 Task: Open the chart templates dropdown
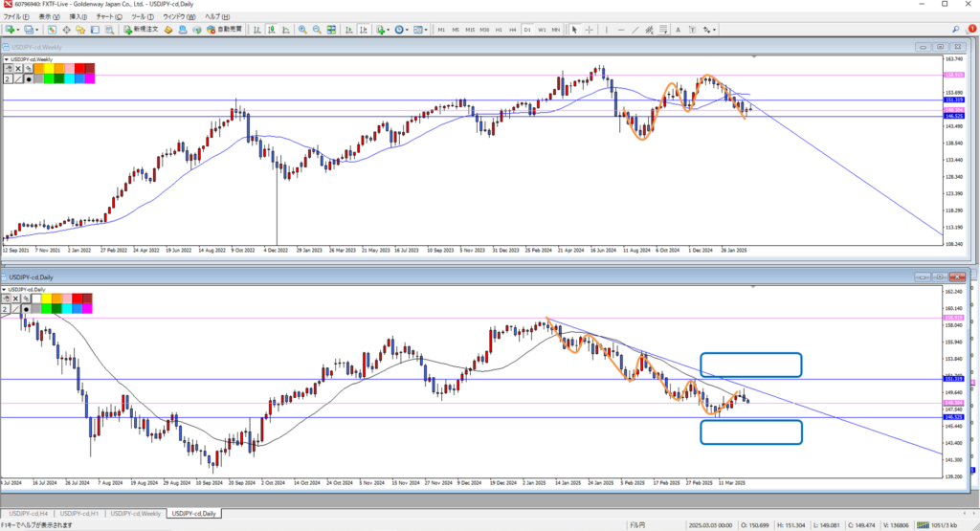click(x=427, y=30)
